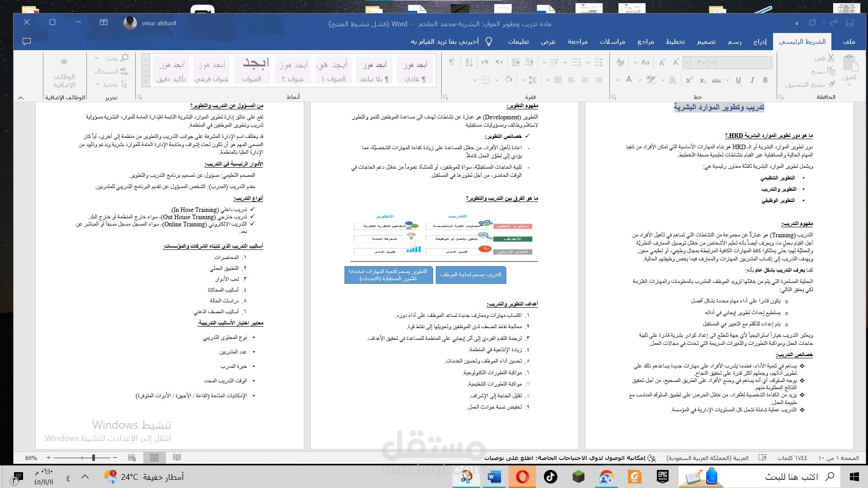This screenshot has width=868, height=488.
Task: Click the Superscript x² icon
Action: tap(689, 80)
